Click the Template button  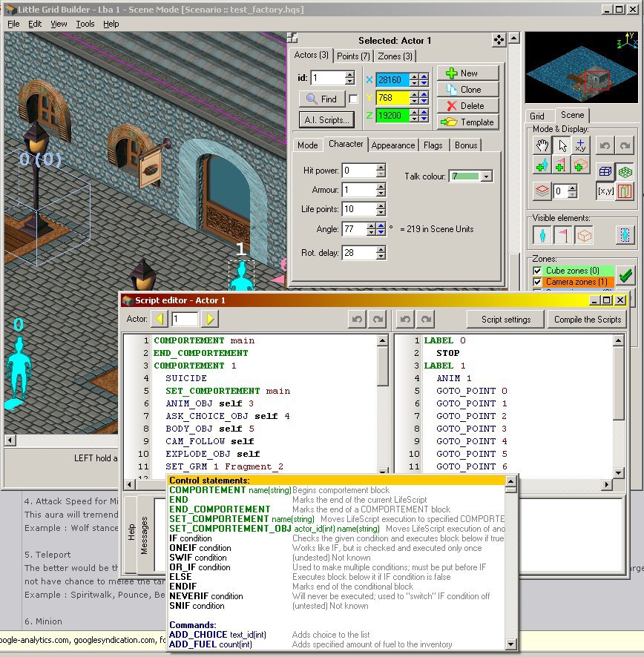[468, 122]
